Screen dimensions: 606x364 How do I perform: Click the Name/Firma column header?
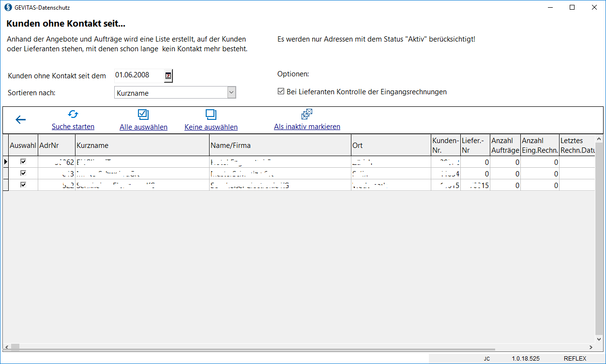280,145
